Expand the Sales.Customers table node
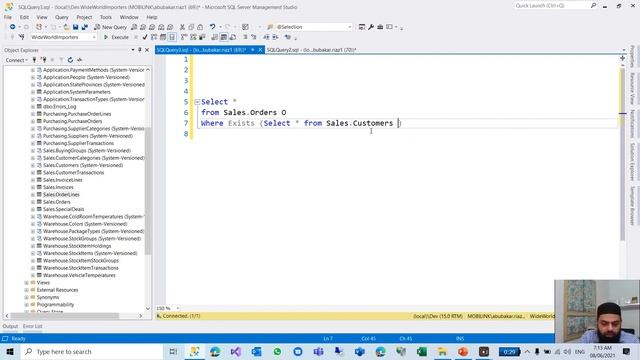 coord(33,165)
